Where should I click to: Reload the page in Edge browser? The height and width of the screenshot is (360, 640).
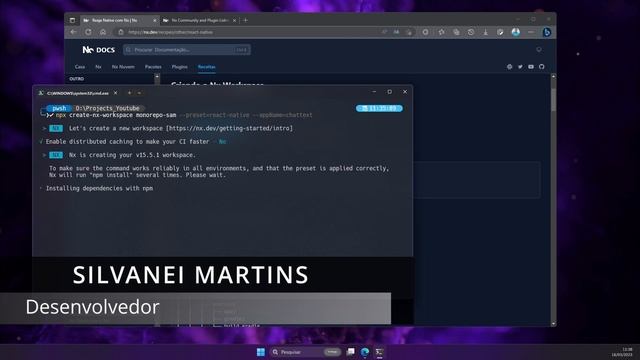coord(88,32)
